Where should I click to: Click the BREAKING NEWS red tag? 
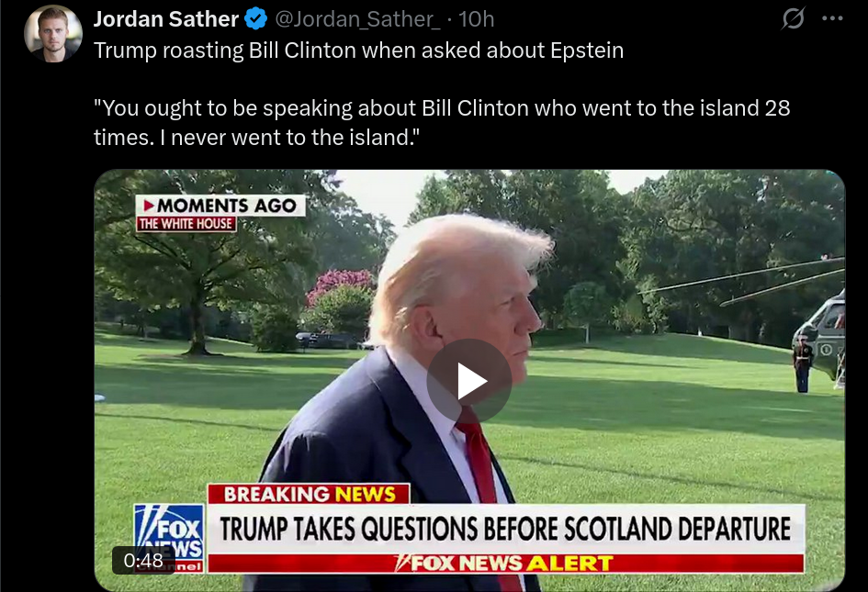point(309,494)
